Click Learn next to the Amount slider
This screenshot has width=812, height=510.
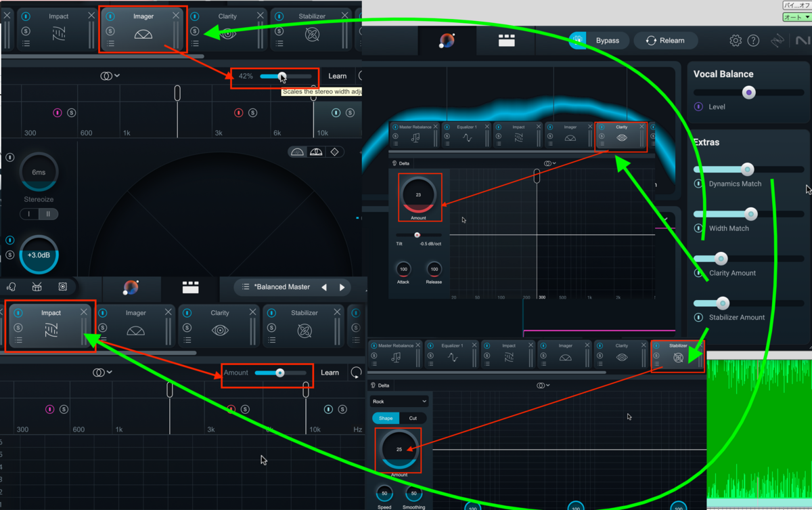coord(330,373)
